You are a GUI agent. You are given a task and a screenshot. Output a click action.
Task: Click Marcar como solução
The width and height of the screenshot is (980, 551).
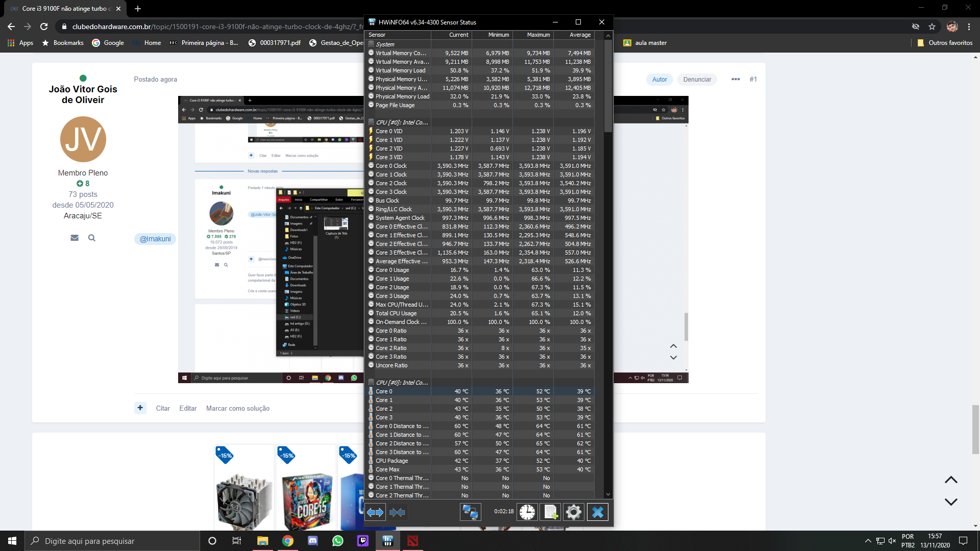click(238, 408)
